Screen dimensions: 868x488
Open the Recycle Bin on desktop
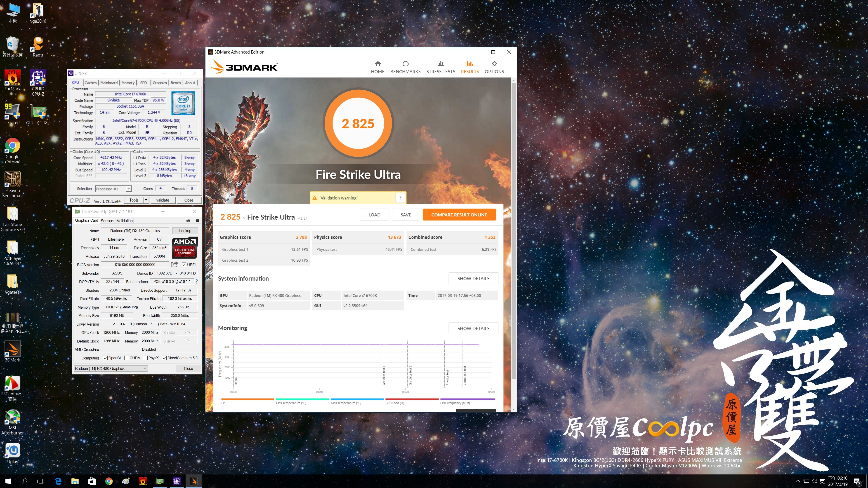12,47
